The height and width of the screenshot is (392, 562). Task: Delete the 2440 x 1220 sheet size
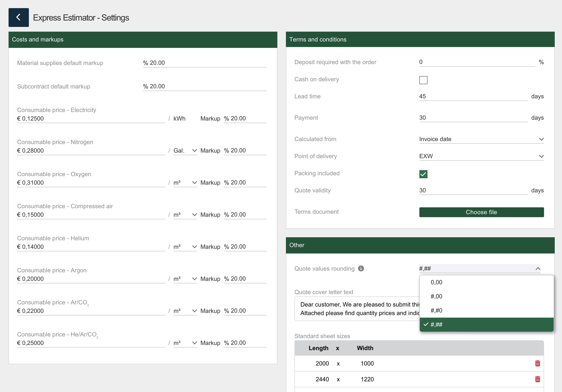point(537,379)
